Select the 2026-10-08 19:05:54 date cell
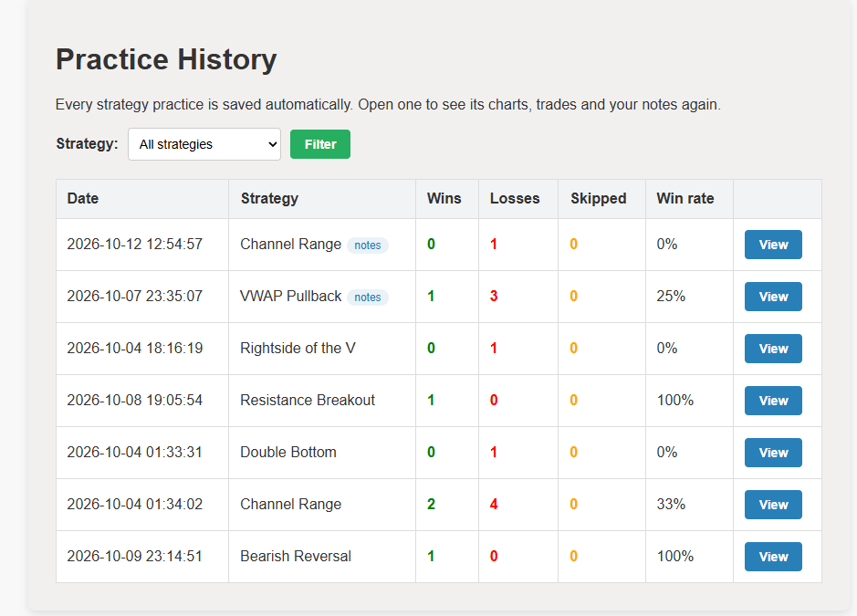 [x=142, y=401]
